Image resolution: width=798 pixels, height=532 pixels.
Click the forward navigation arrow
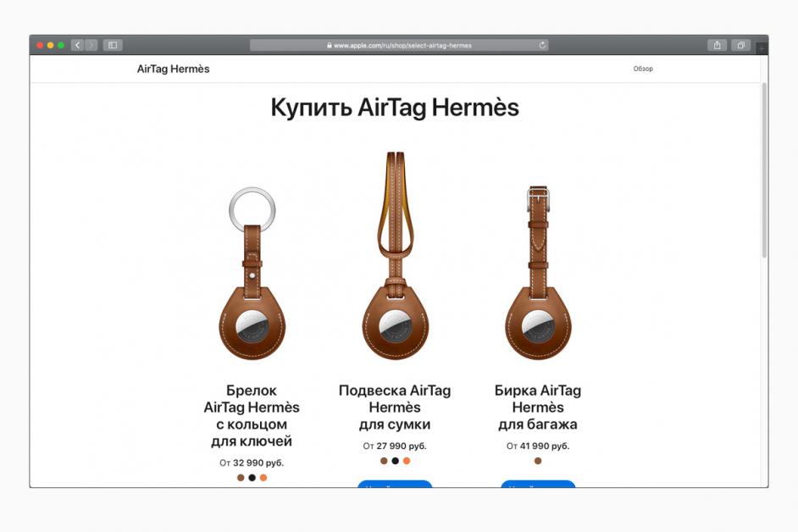[91, 45]
